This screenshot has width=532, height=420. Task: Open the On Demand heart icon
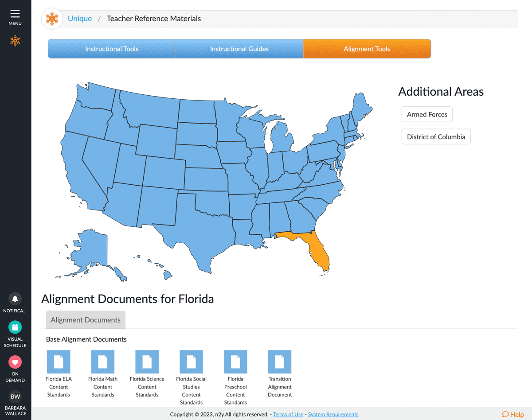15,362
